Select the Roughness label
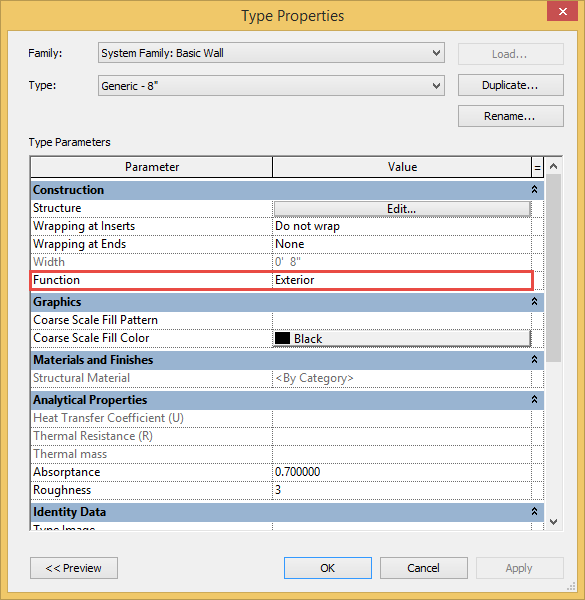 tap(62, 490)
